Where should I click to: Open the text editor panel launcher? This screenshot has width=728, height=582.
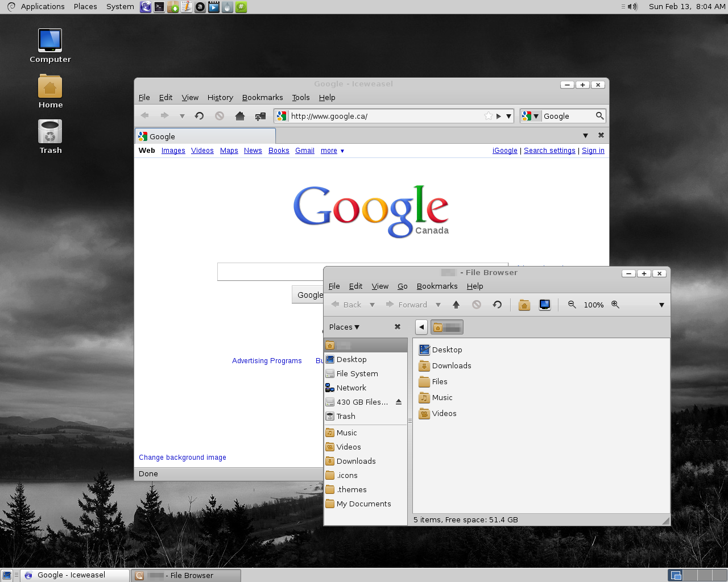(x=187, y=7)
